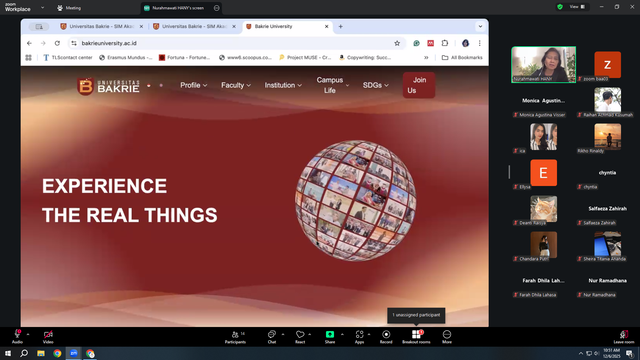The width and height of the screenshot is (640, 360).
Task: Click the green Share screen button
Action: (330, 337)
